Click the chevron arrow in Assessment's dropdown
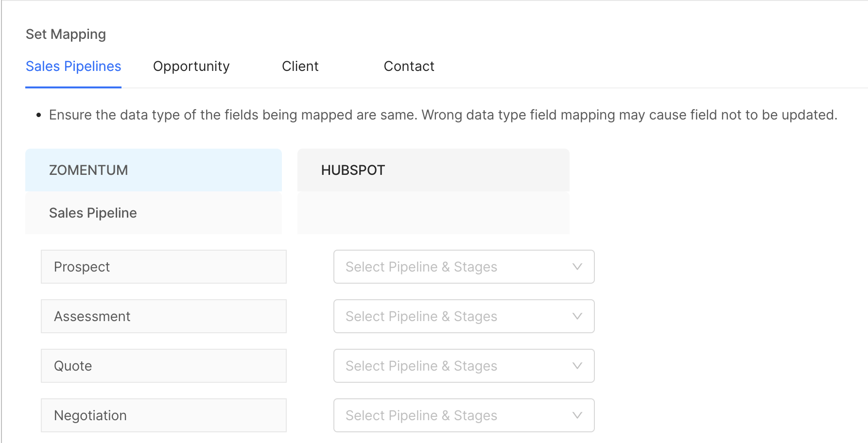 click(577, 316)
